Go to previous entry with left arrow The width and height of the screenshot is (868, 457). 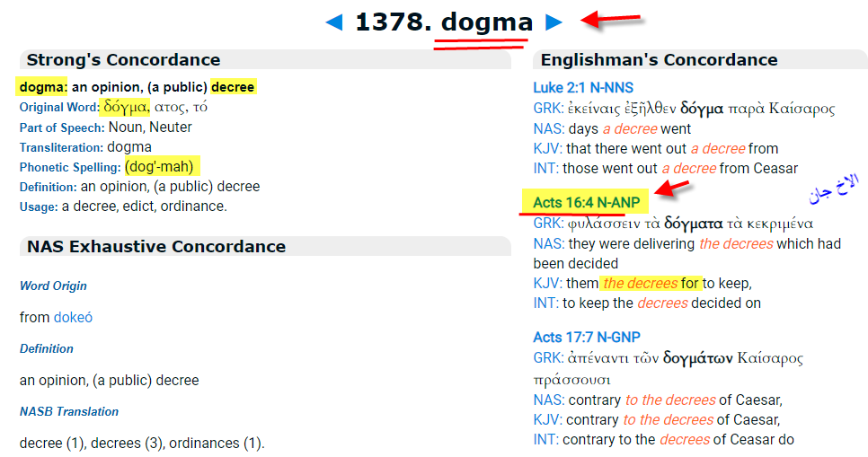point(334,22)
